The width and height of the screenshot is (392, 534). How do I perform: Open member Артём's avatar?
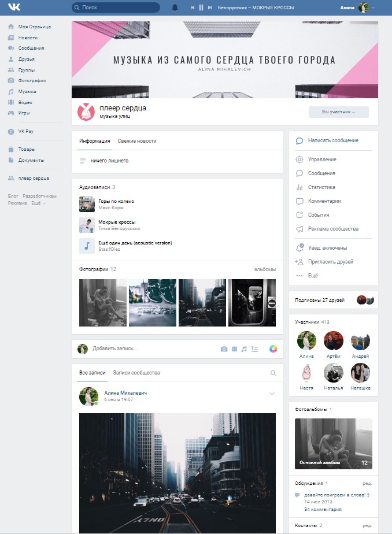tap(334, 341)
